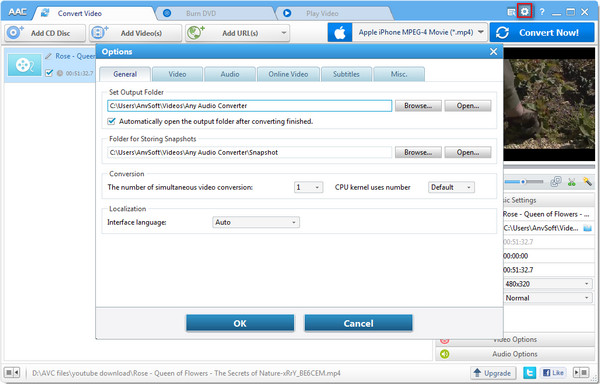Click the AAC application logo
Image resolution: width=600 pixels, height=384 pixels.
(18, 12)
